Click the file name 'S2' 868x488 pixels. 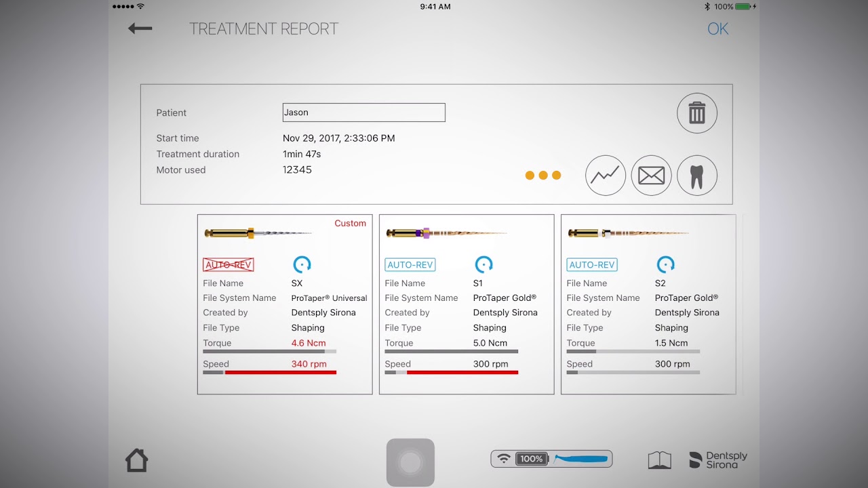pos(660,283)
